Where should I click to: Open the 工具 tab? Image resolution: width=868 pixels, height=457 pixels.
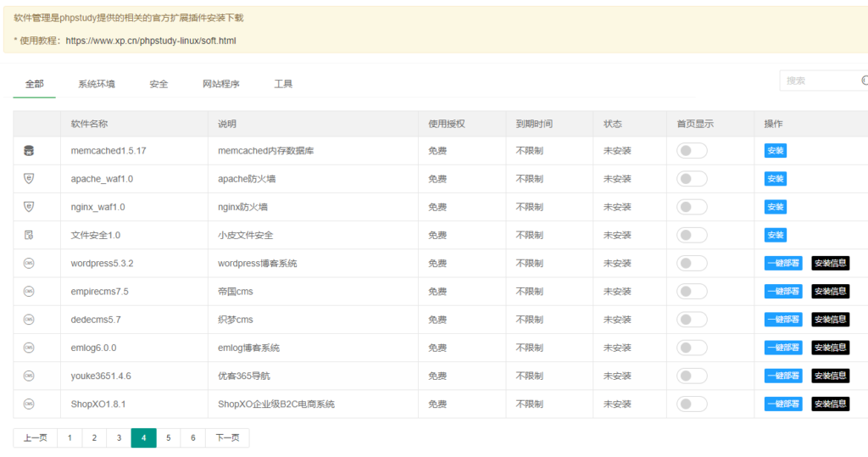(283, 84)
